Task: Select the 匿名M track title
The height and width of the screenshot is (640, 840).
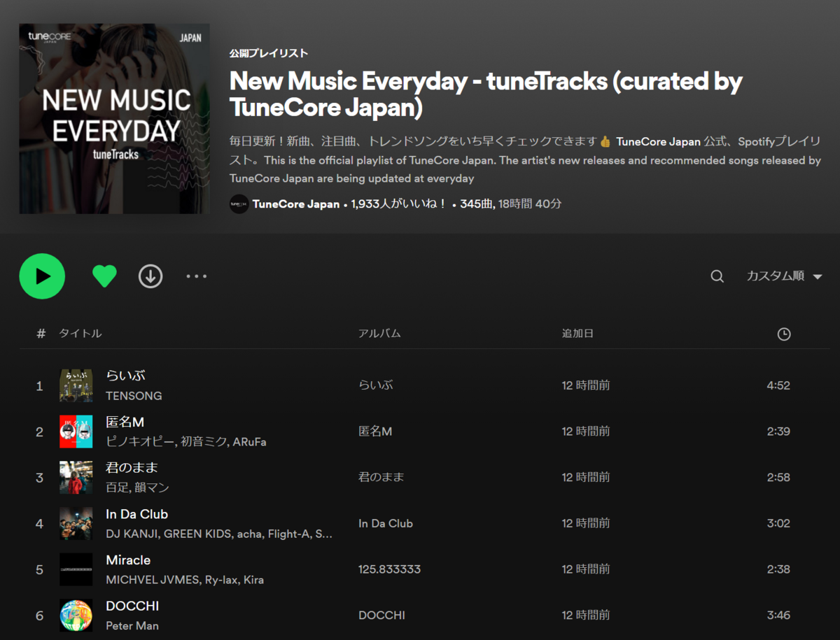Action: tap(125, 422)
